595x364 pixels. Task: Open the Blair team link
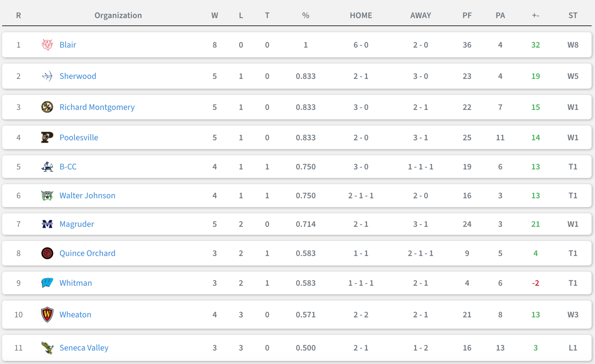coord(68,45)
